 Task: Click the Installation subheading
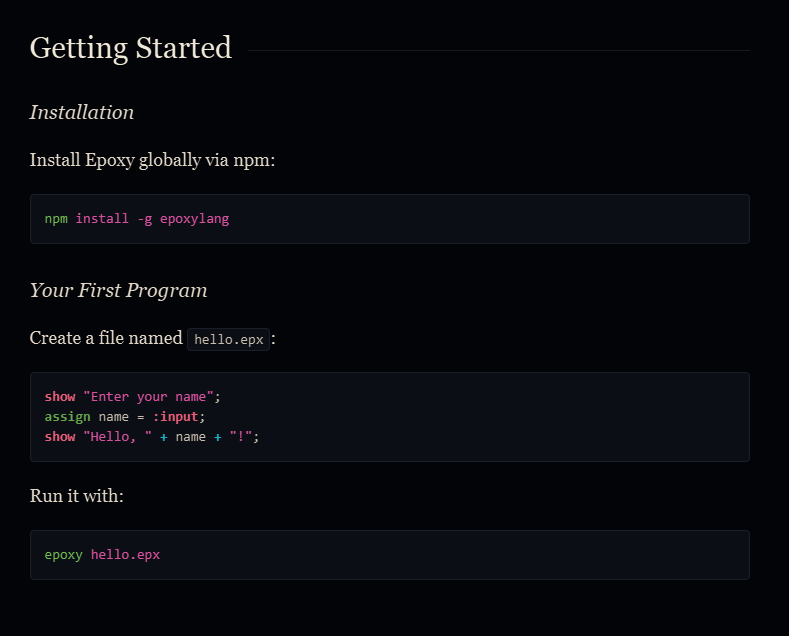(x=82, y=112)
